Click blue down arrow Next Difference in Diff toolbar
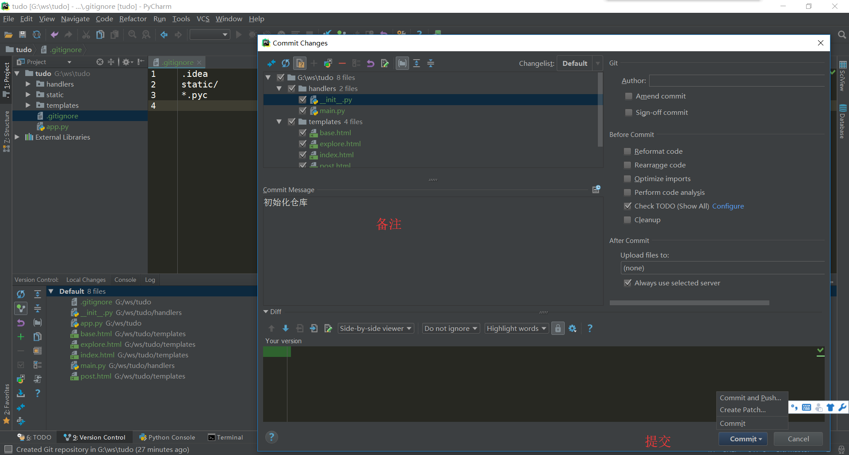 [285, 328]
